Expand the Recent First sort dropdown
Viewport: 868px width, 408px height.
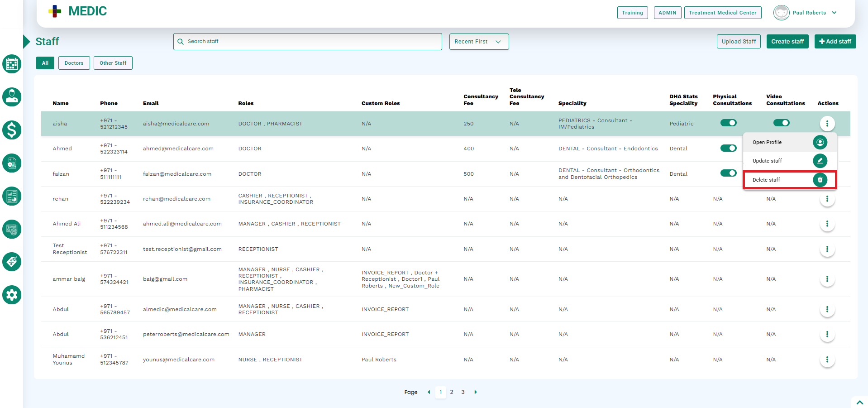(x=478, y=42)
